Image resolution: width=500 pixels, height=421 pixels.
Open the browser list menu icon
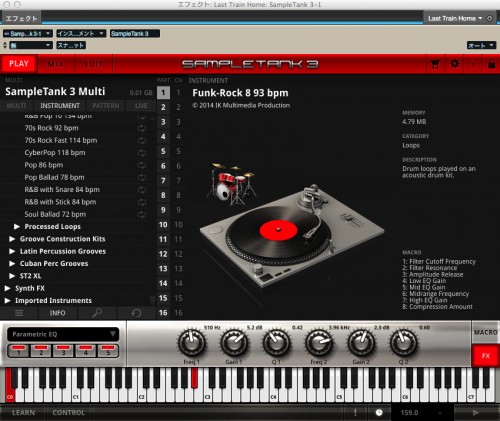click(19, 313)
